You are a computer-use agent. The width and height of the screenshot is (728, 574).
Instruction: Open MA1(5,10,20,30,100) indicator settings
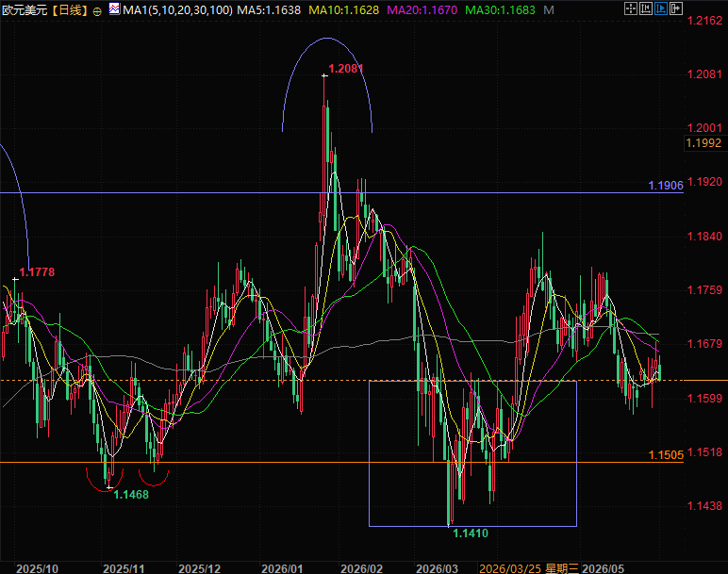pos(177,10)
